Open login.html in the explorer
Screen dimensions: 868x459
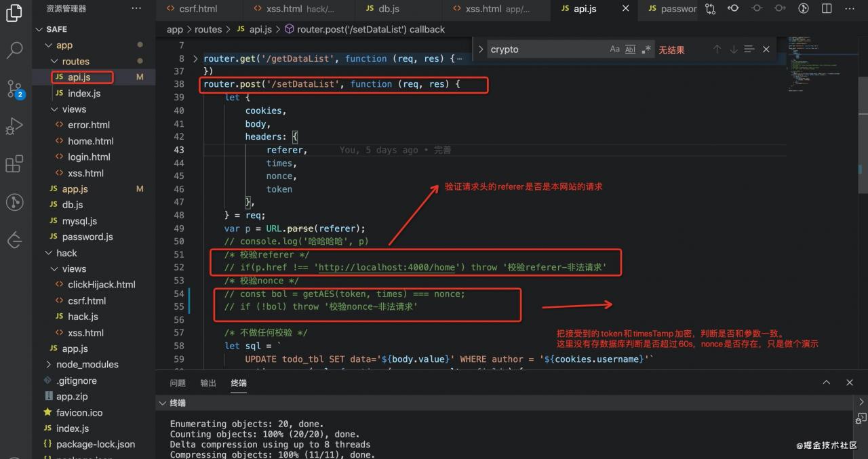89,157
